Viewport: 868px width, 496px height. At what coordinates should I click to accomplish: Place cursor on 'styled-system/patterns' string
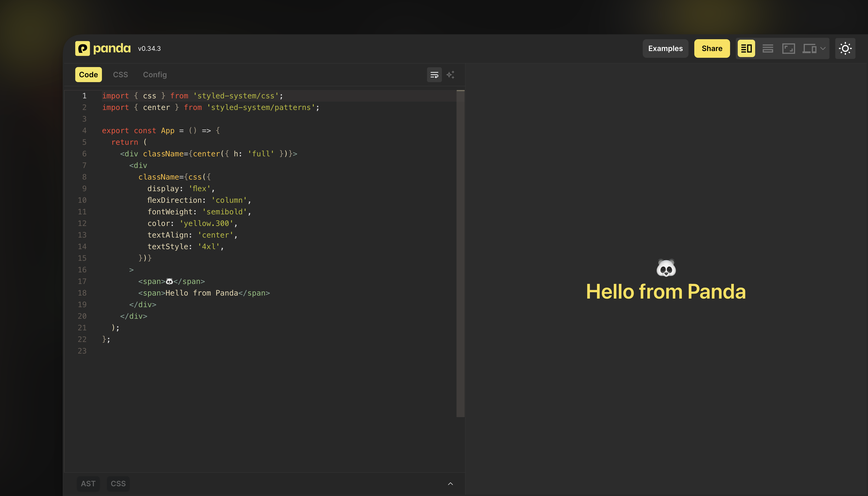[x=261, y=107]
